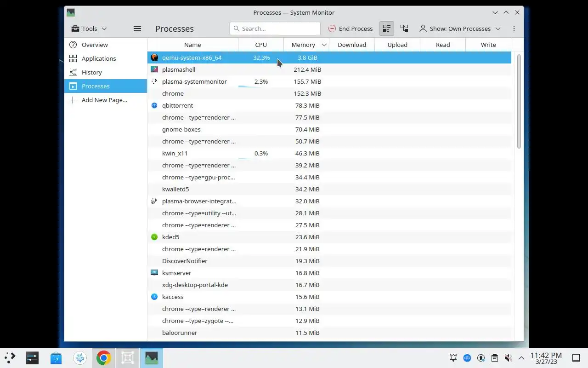Click the updates tray icon
The height and width of the screenshot is (368, 588).
pos(481,357)
